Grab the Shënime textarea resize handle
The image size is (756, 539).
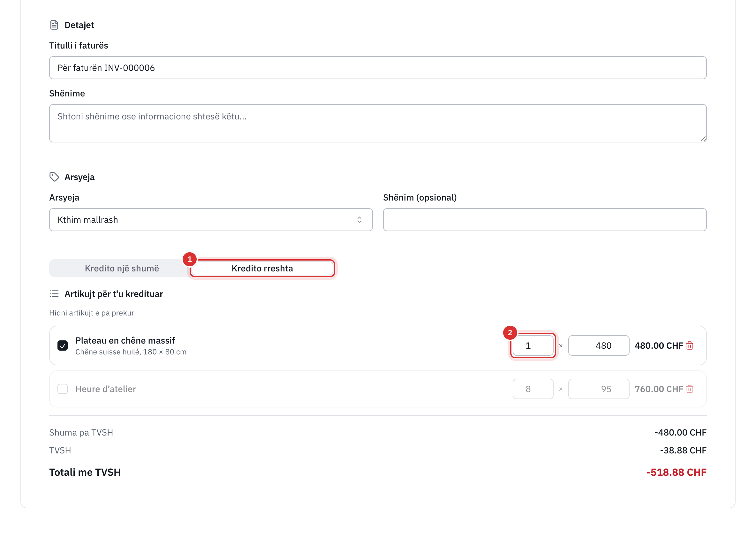click(703, 139)
